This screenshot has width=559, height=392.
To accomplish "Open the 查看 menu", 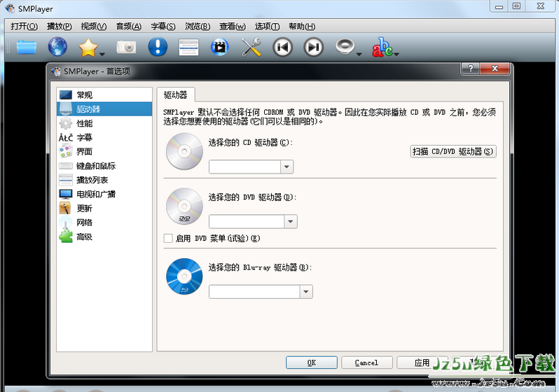I will [x=233, y=27].
